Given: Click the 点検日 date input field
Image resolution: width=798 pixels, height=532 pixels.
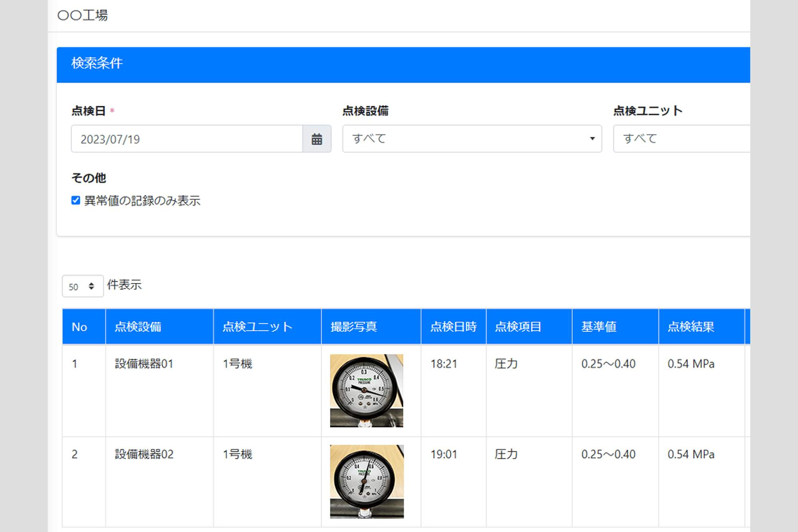Looking at the screenshot, I should 186,139.
